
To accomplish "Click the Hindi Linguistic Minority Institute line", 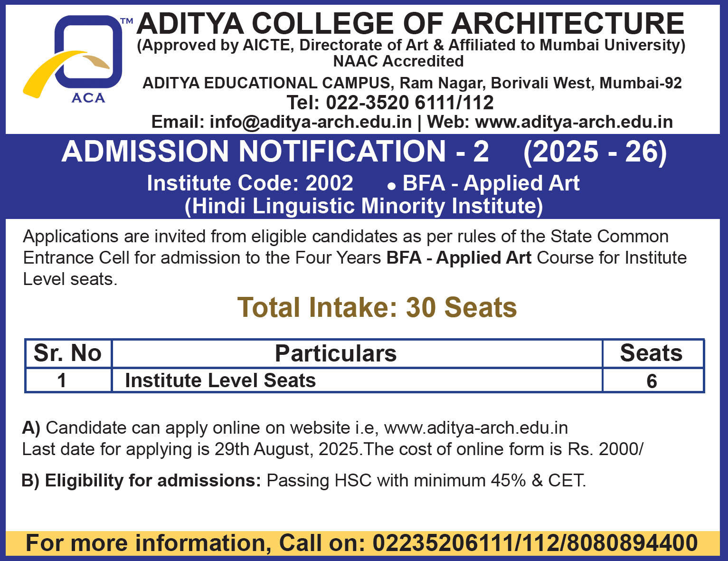I will 364,206.
